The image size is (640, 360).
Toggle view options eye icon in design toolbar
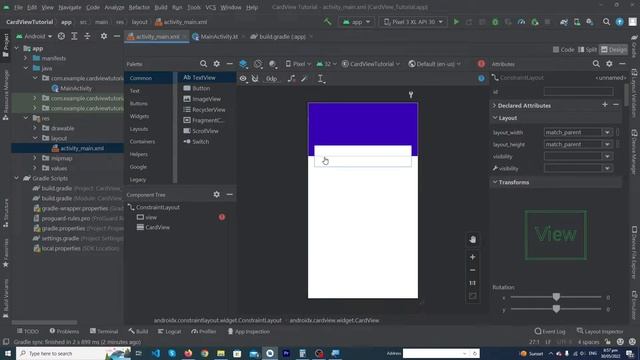coord(243,78)
